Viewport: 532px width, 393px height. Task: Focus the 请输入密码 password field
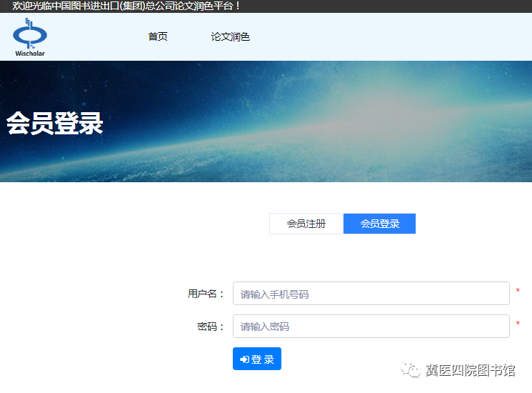point(371,326)
